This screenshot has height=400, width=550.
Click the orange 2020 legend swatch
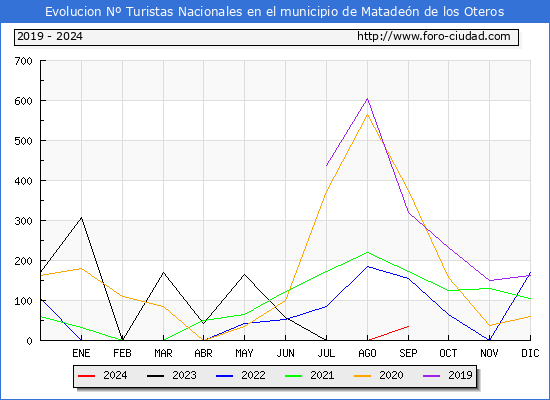click(362, 376)
